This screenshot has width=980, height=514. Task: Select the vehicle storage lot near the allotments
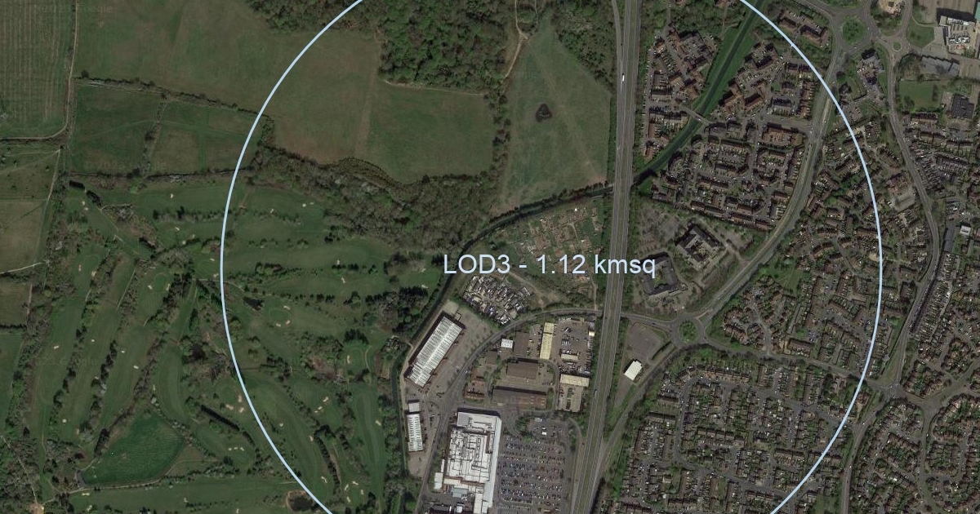tap(496, 297)
